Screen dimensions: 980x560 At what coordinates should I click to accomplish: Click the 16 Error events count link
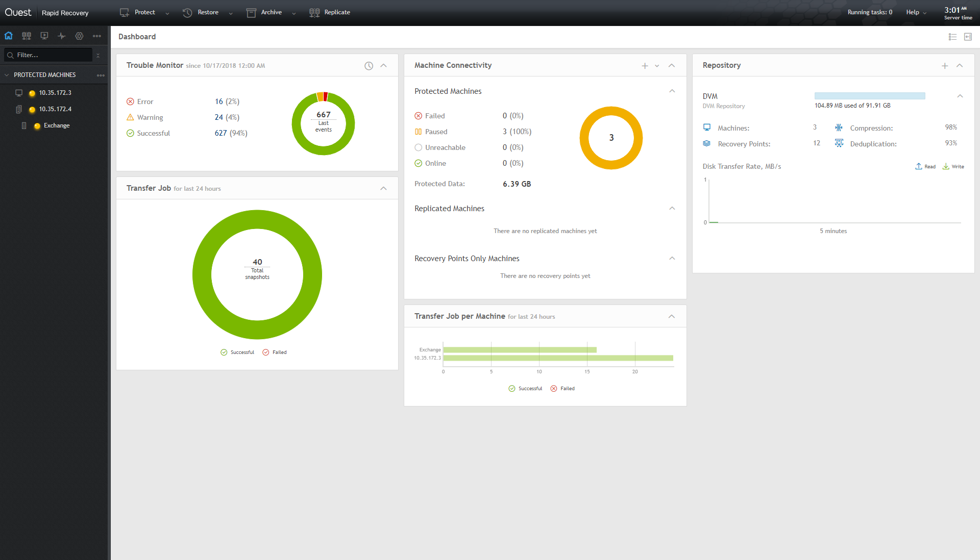coord(219,101)
